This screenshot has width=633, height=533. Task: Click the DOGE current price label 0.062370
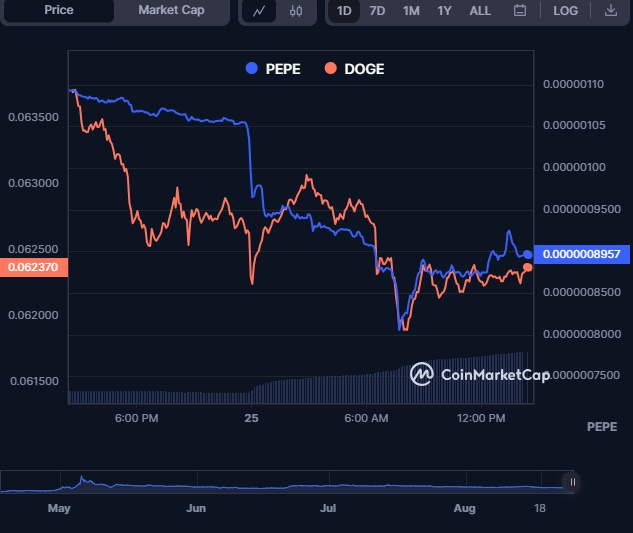coord(34,267)
